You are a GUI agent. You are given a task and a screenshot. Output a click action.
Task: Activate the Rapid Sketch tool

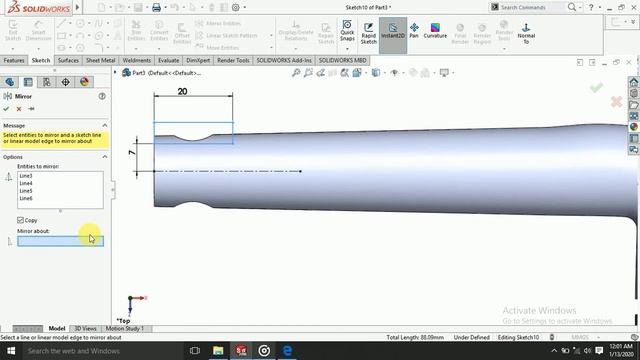pos(369,33)
